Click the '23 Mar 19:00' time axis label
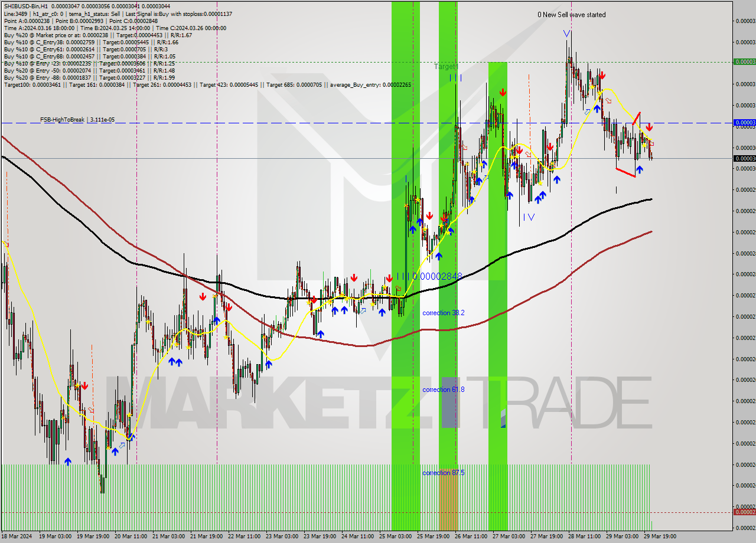 tap(320, 537)
